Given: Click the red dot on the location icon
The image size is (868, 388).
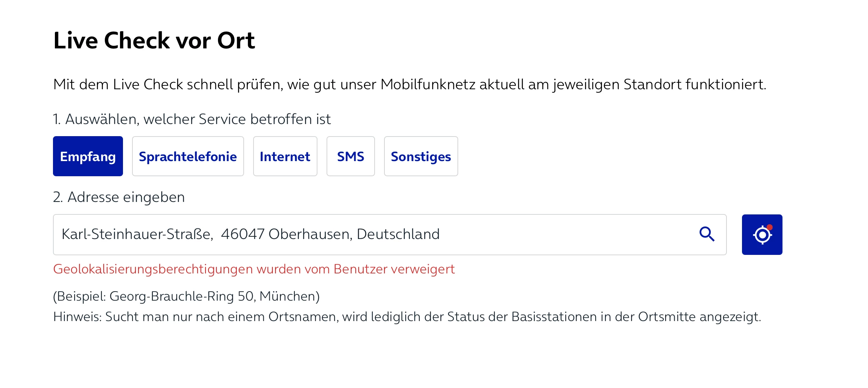Looking at the screenshot, I should click(x=770, y=227).
